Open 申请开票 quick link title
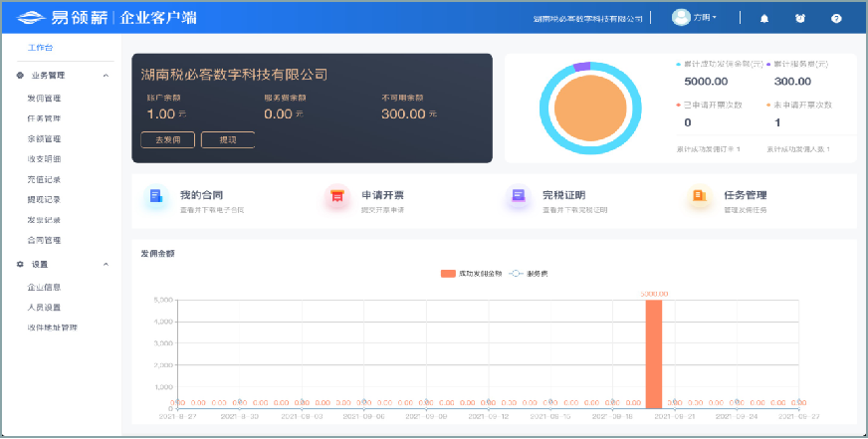The width and height of the screenshot is (868, 439). point(382,195)
